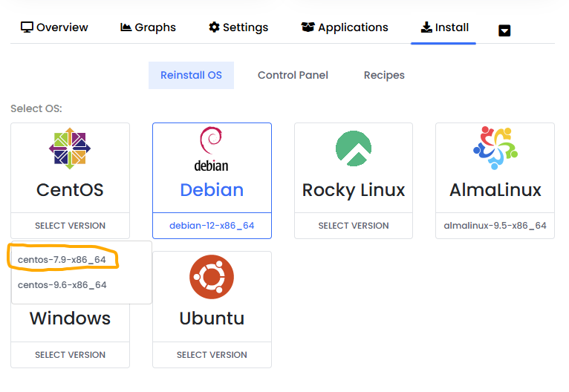Select the Reinstall OS button
The image size is (569, 392).
tap(191, 75)
